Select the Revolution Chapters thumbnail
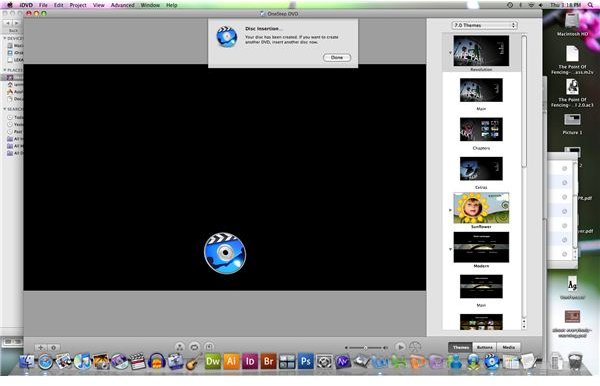Viewport: 600px width, 386px height. point(481,129)
